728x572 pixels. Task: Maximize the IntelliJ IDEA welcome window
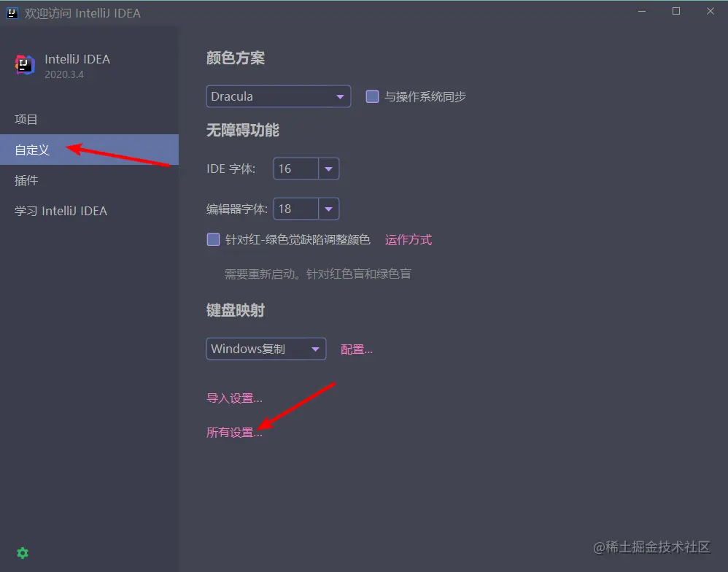click(676, 12)
